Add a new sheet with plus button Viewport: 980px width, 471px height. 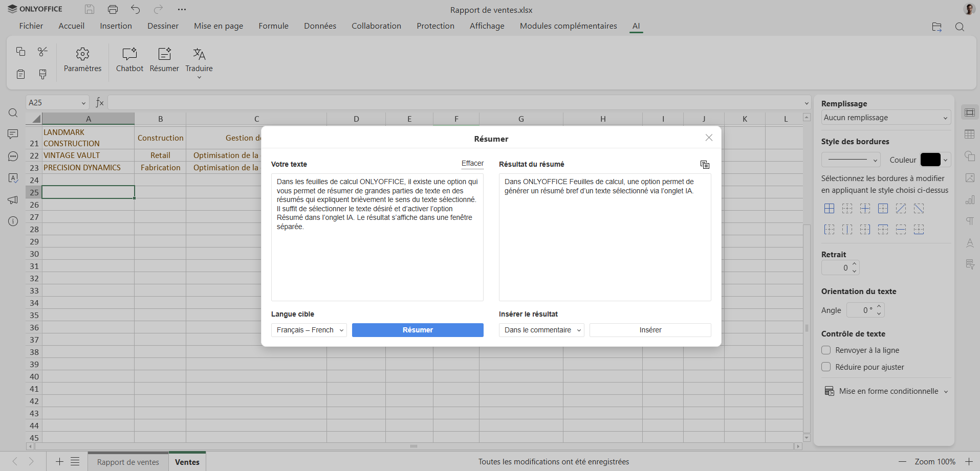tap(59, 462)
